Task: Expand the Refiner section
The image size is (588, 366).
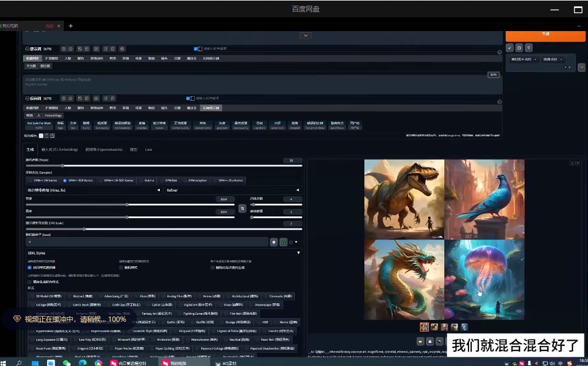Action: (x=233, y=190)
